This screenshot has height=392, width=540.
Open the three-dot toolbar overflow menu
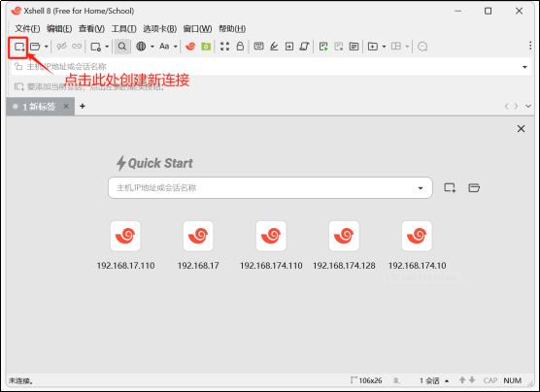[x=530, y=46]
